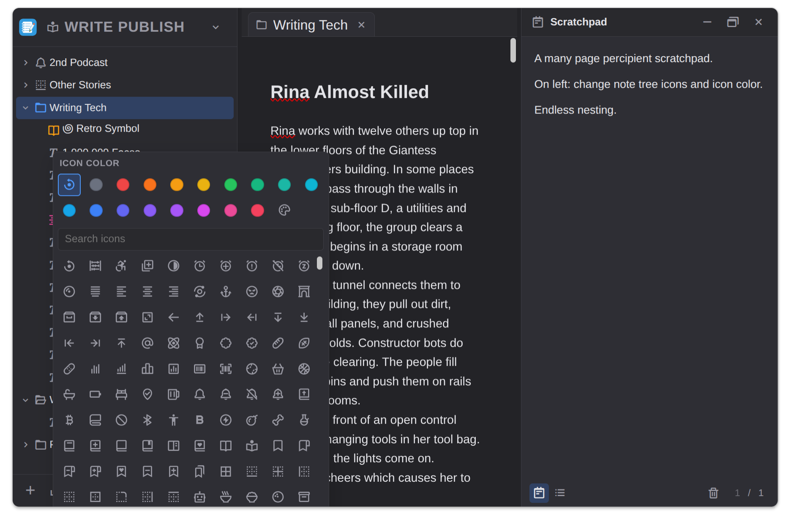Click the 'Rina Almost Killed' note title
Viewport: 791px width, 532px height.
pos(349,92)
